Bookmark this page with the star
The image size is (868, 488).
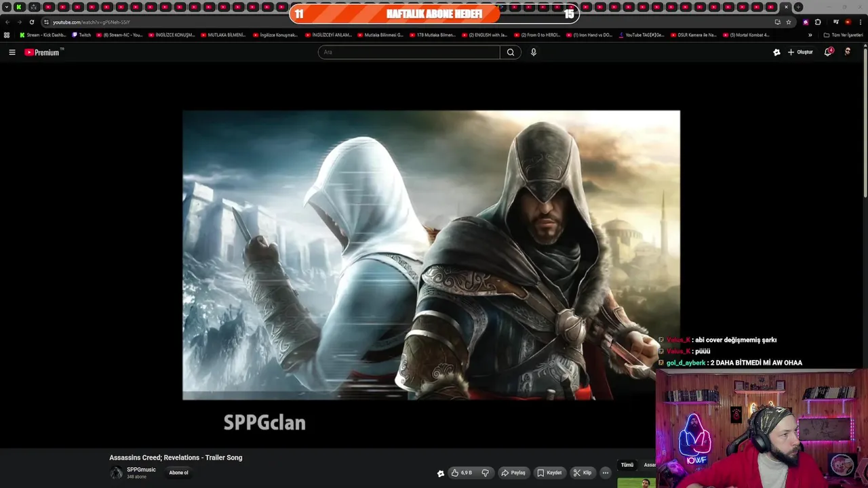(x=789, y=22)
